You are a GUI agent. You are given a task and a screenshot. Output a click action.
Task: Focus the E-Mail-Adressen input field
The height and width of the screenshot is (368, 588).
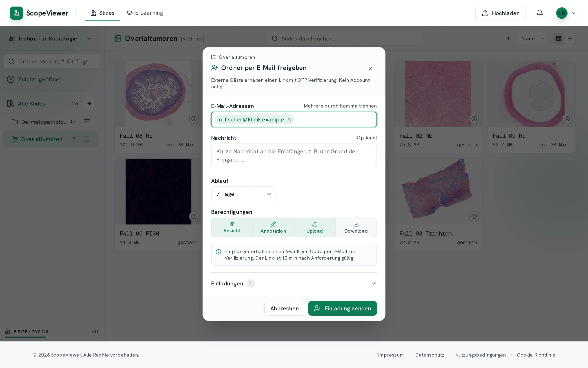(294, 120)
